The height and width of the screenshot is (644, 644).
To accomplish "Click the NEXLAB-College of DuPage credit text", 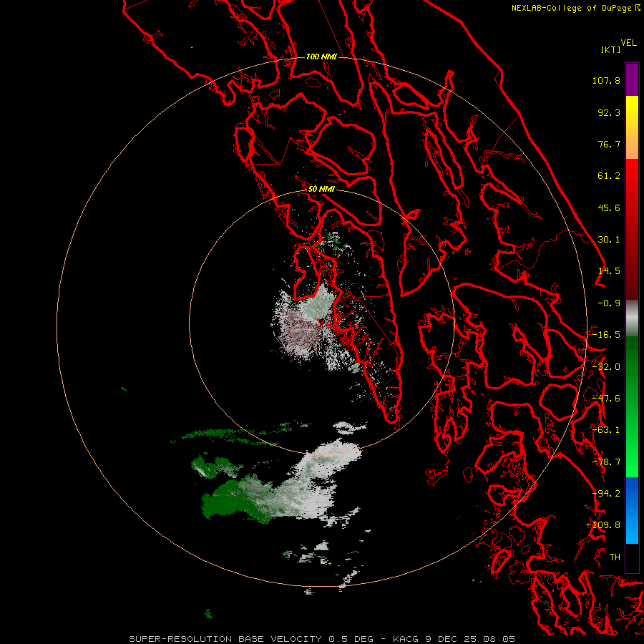I will coord(572,8).
